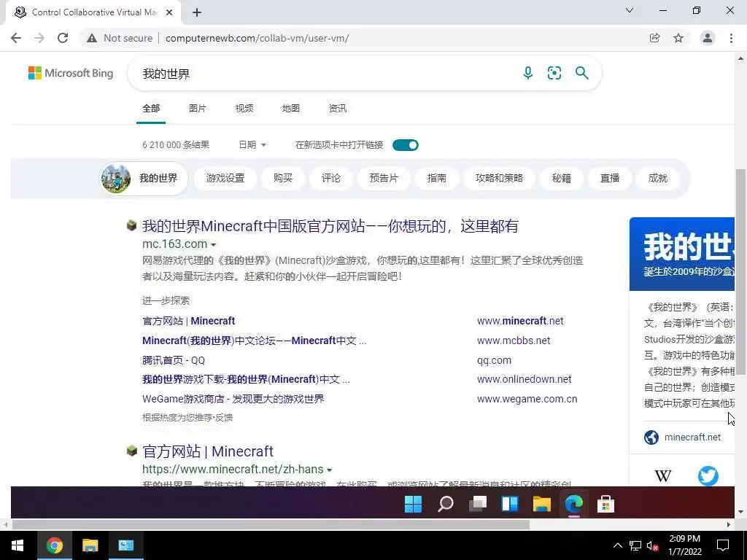Click muted volume icon in system tray

click(x=652, y=545)
